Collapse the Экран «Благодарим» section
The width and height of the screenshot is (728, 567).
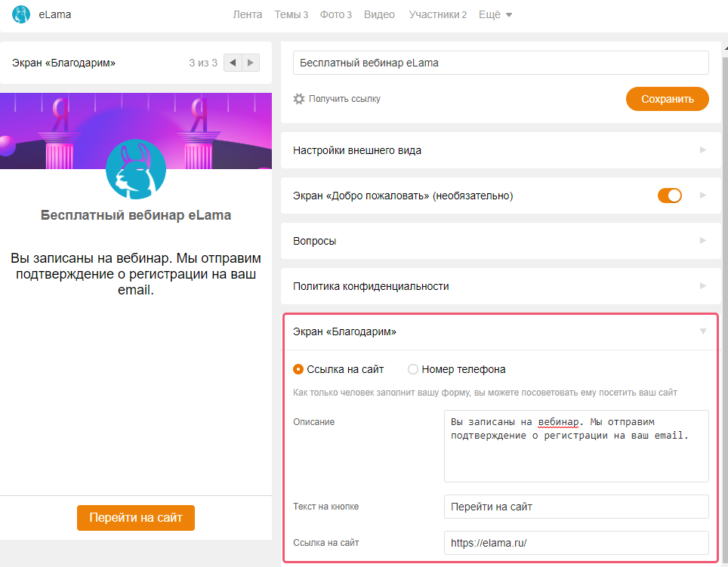tap(702, 331)
